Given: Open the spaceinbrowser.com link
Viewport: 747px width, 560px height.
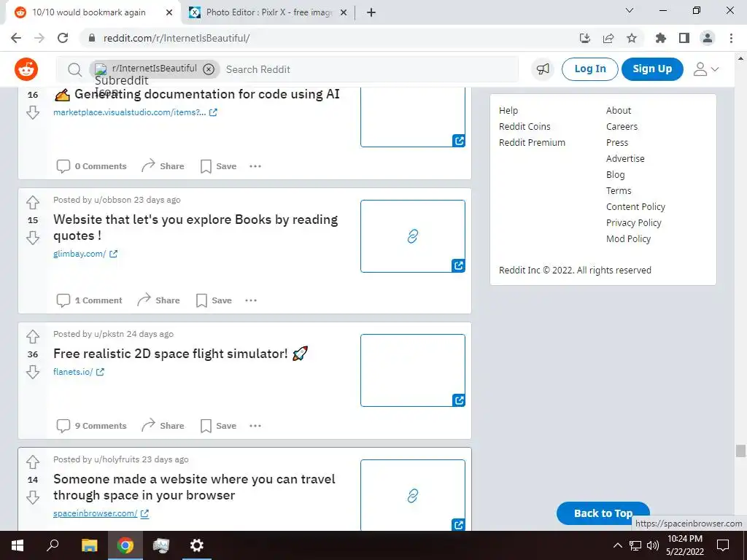Looking at the screenshot, I should (101, 513).
